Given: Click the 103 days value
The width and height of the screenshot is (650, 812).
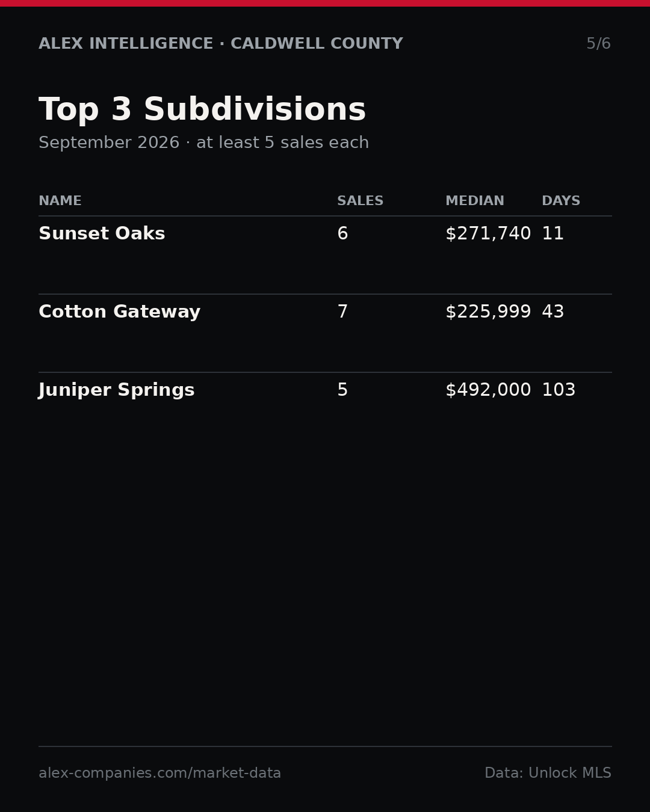Looking at the screenshot, I should coord(559,390).
